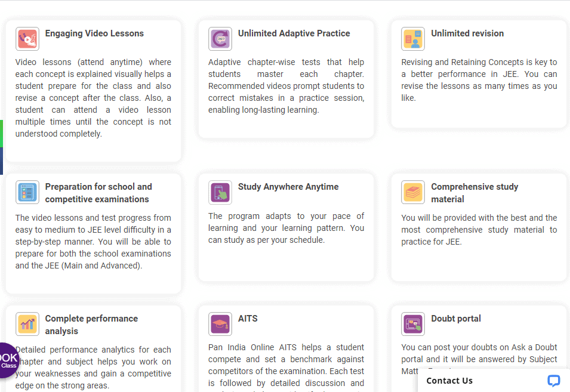
Task: Select the Comprehensive study material books icon
Action: pyautogui.click(x=412, y=192)
